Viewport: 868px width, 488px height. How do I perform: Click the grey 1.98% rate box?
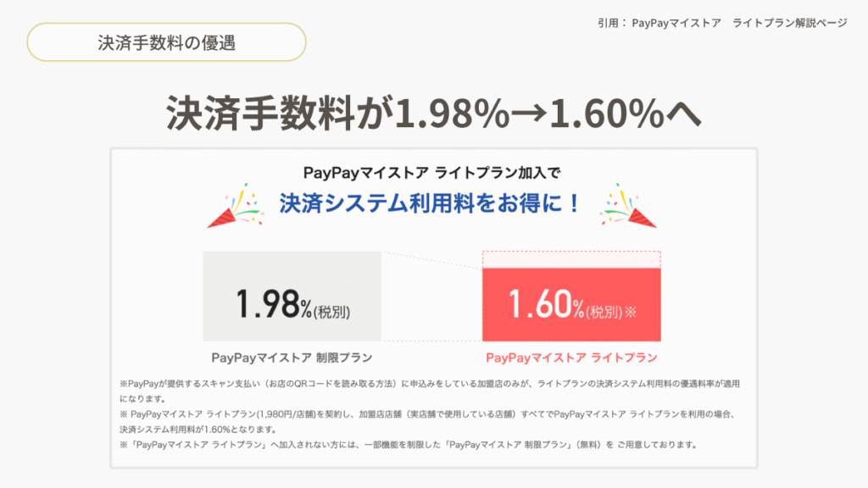[292, 297]
